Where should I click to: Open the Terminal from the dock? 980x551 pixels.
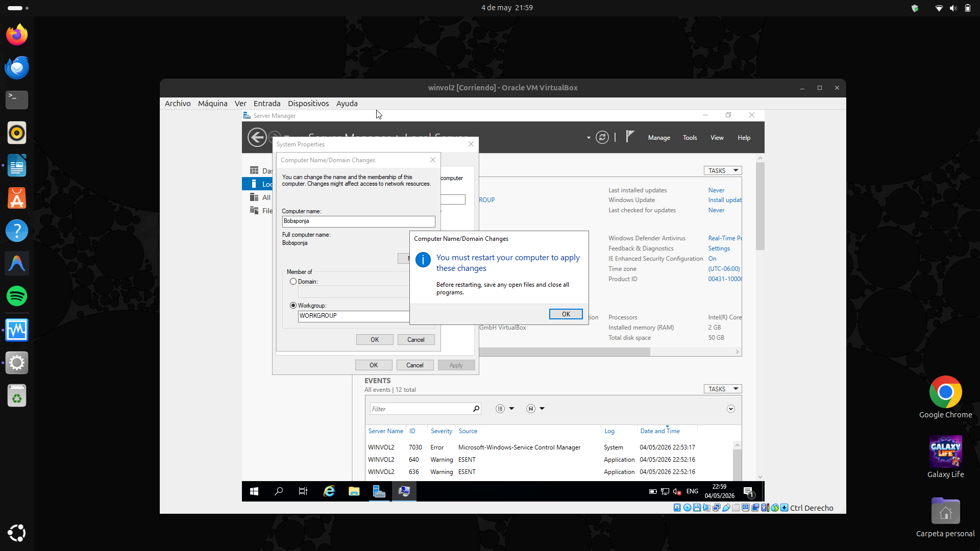(x=17, y=100)
